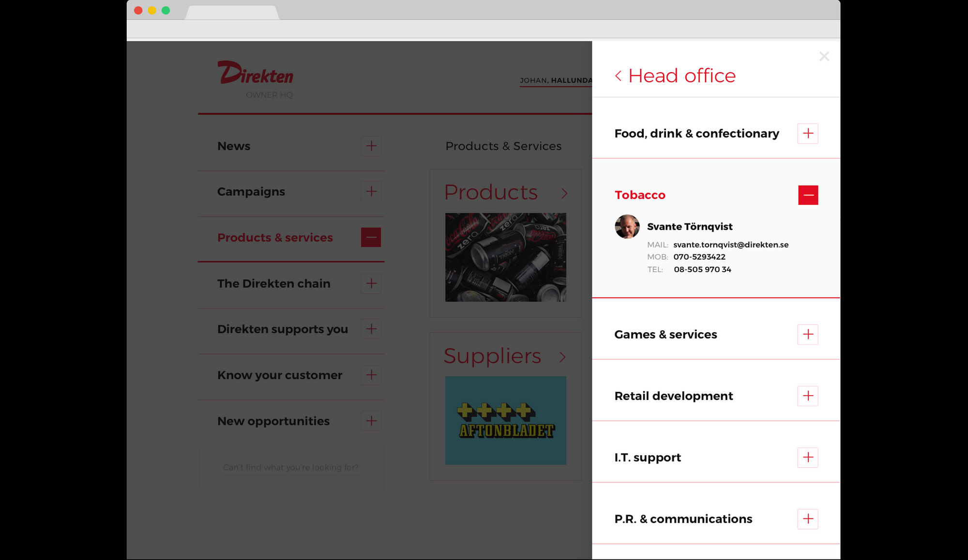The image size is (968, 560).
Task: Expand New opportunities plus icon
Action: [371, 421]
